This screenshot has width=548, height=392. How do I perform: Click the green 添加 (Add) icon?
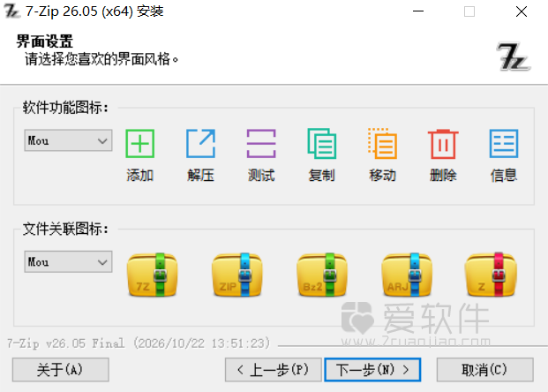[139, 144]
